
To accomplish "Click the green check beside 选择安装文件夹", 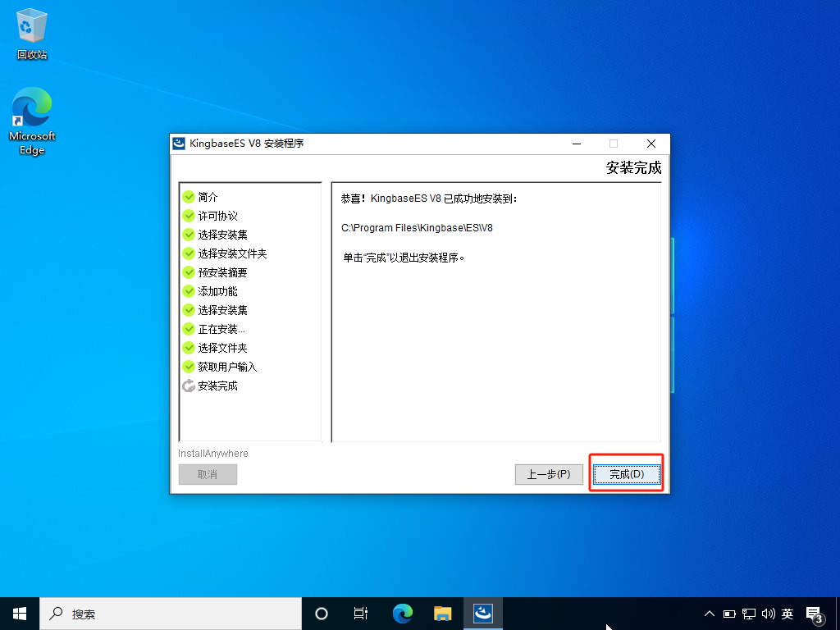I will 189,253.
